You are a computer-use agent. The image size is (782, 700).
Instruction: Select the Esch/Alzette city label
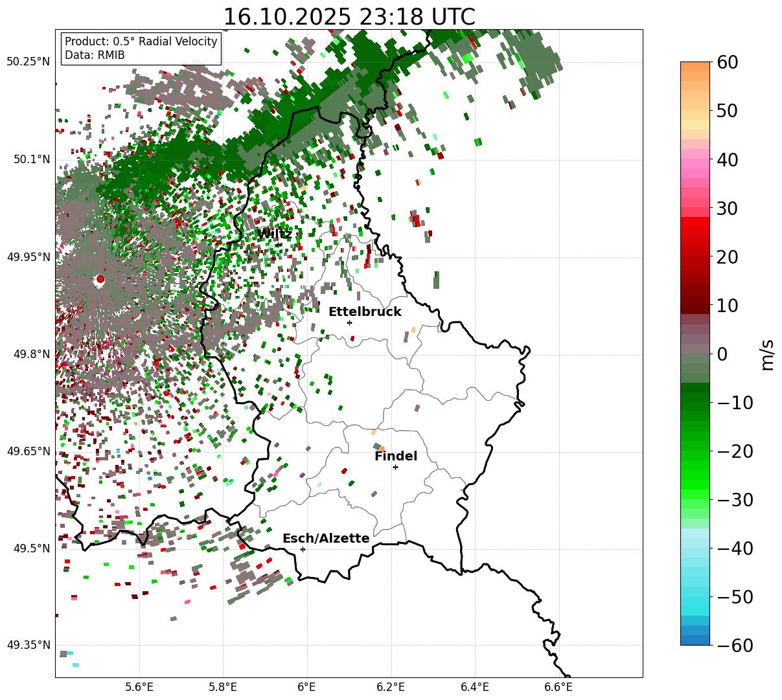326,539
